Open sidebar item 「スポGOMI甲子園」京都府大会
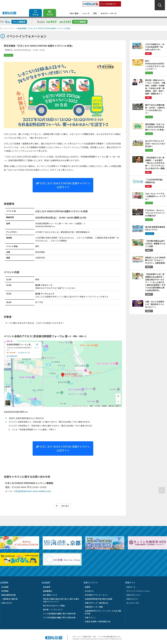 click(x=148, y=183)
